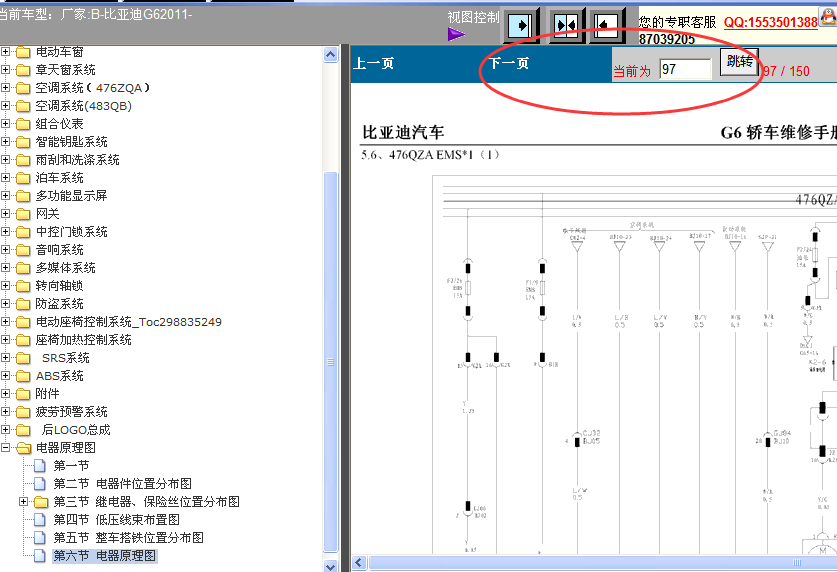Expand the 雨刮和洗涤系统 folder
Image resolution: width=837 pixels, height=572 pixels.
point(5,160)
